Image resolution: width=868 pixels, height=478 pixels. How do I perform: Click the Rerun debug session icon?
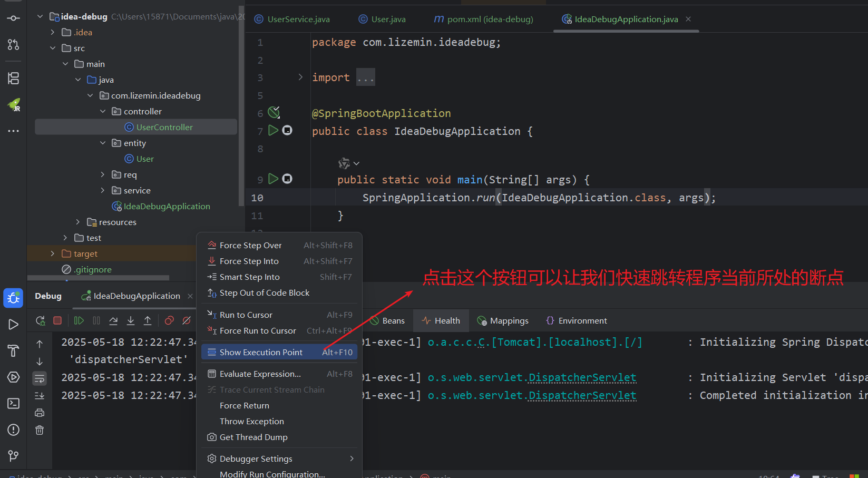[x=40, y=320]
